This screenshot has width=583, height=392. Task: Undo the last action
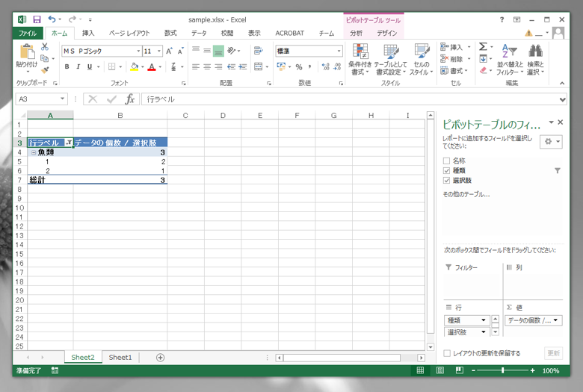52,19
